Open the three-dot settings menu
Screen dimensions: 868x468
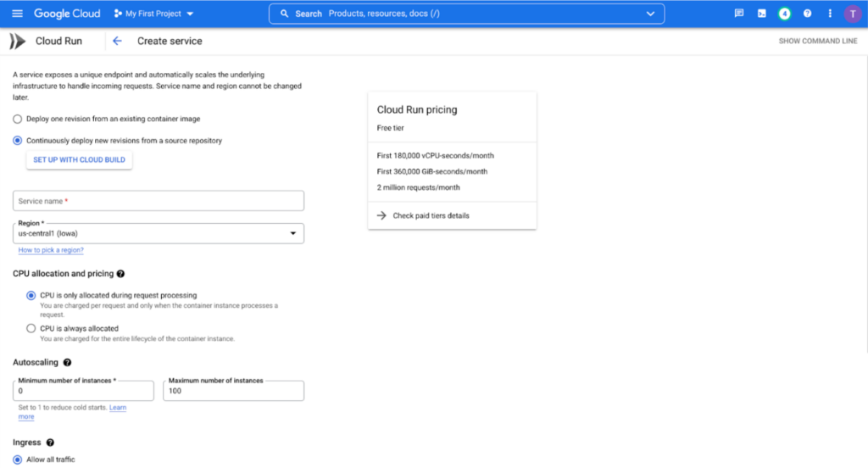(x=830, y=14)
